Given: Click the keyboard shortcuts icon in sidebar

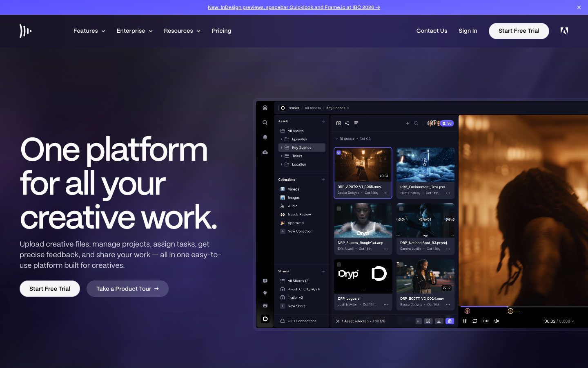Looking at the screenshot, I should tap(265, 305).
